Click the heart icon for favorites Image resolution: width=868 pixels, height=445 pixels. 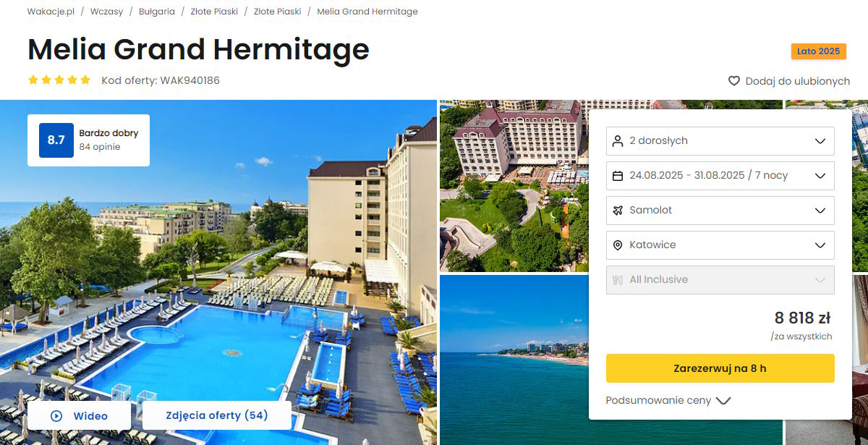734,81
